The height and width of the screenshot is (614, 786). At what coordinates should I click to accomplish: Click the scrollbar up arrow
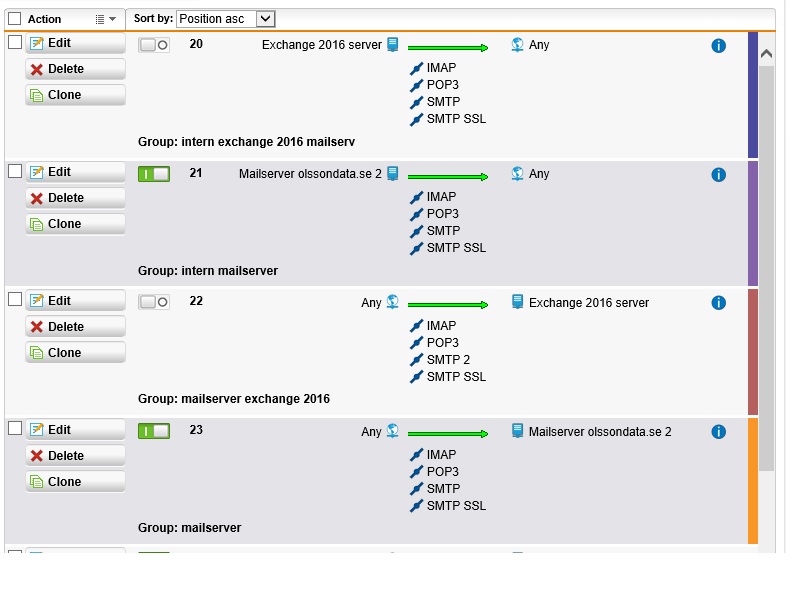pyautogui.click(x=766, y=53)
